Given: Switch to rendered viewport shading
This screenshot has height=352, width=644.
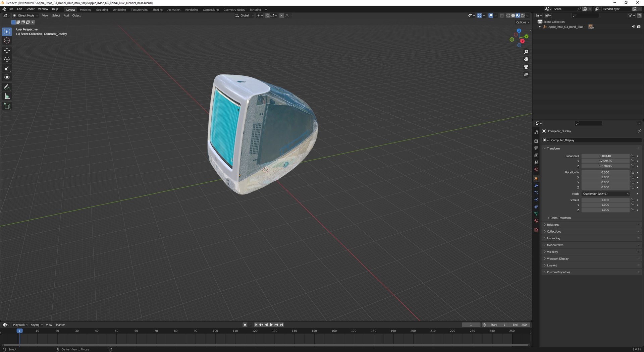Looking at the screenshot, I should coord(523,15).
